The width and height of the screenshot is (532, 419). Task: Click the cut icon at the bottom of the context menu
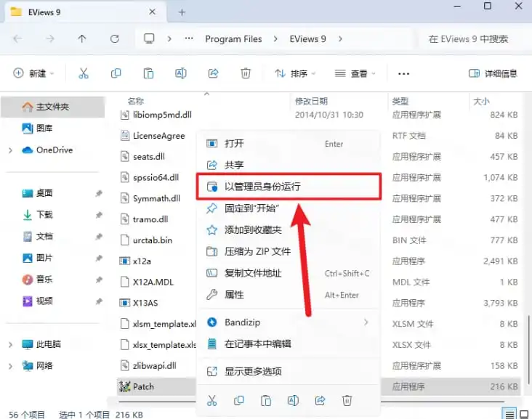tap(212, 401)
